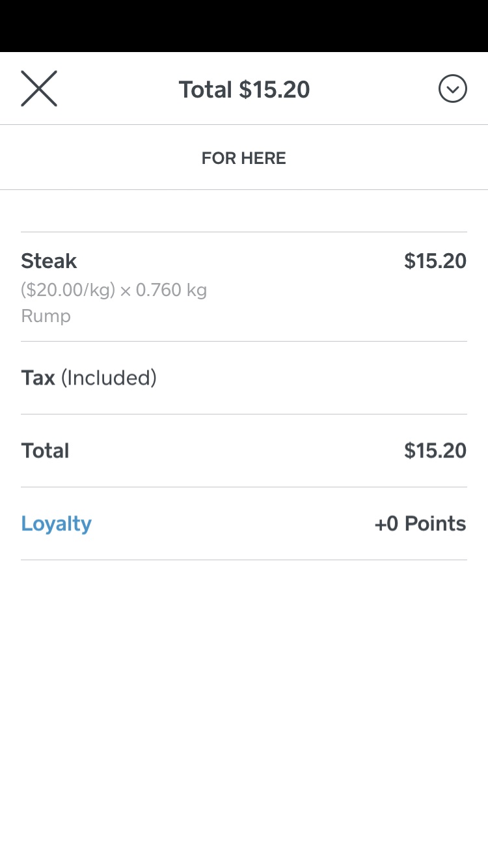Tap the black status bar at top

tap(244, 26)
